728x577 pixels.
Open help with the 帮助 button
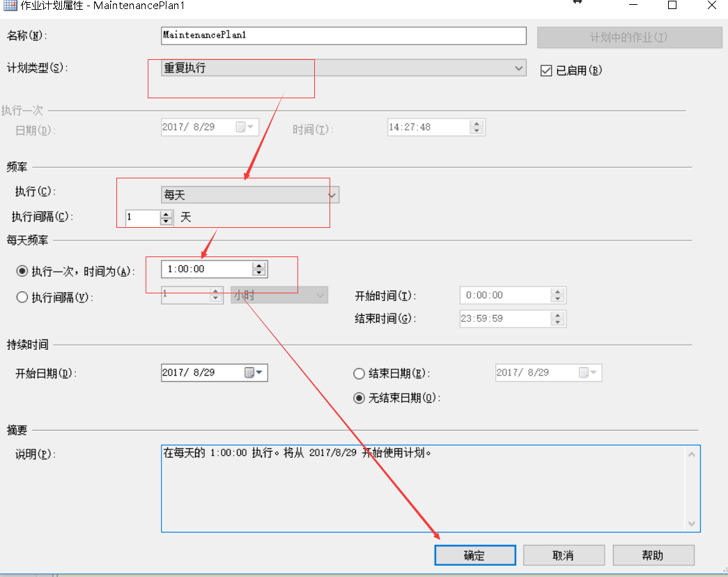pyautogui.click(x=653, y=555)
